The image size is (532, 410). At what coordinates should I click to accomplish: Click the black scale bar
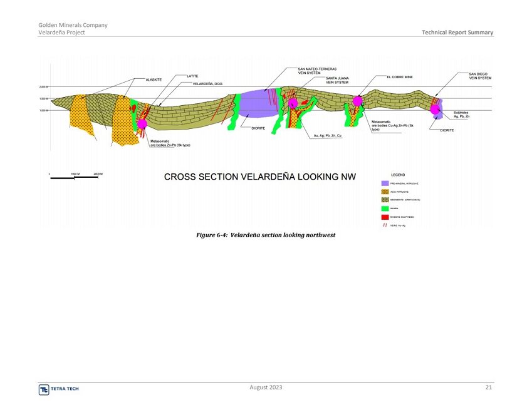click(x=75, y=178)
